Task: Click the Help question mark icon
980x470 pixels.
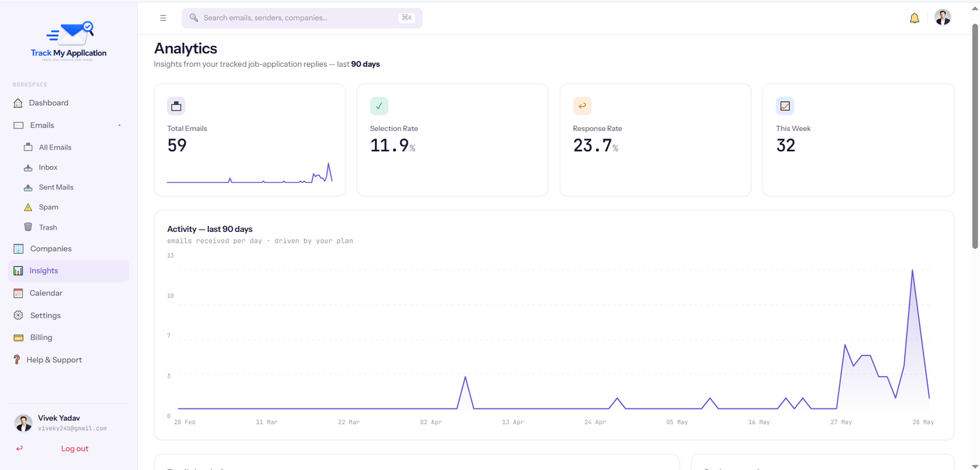Action: click(17, 360)
